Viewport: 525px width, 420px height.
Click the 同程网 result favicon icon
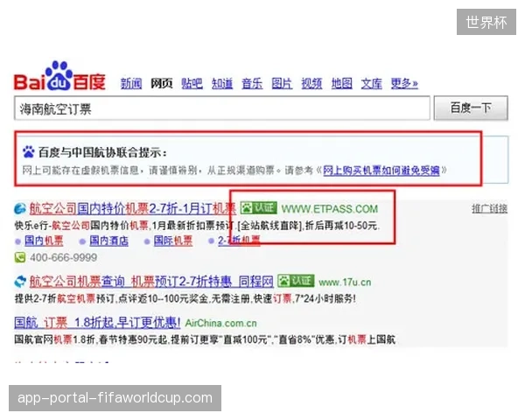(x=20, y=282)
